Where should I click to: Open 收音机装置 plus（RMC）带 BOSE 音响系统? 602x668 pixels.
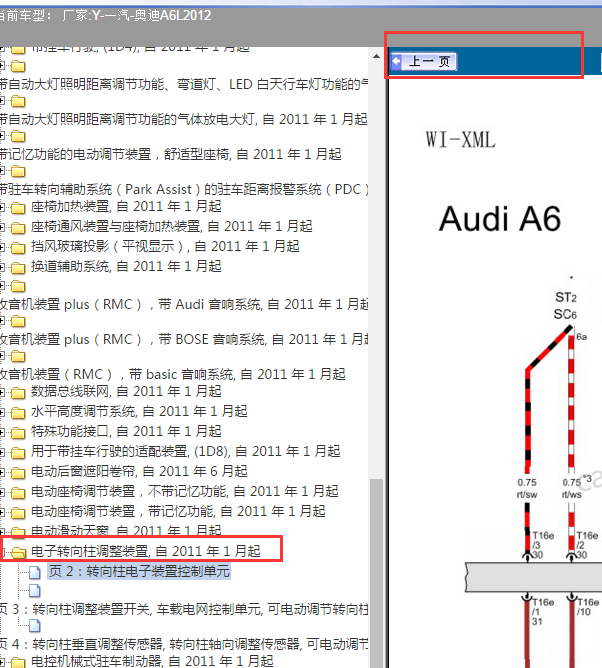[x=184, y=340]
